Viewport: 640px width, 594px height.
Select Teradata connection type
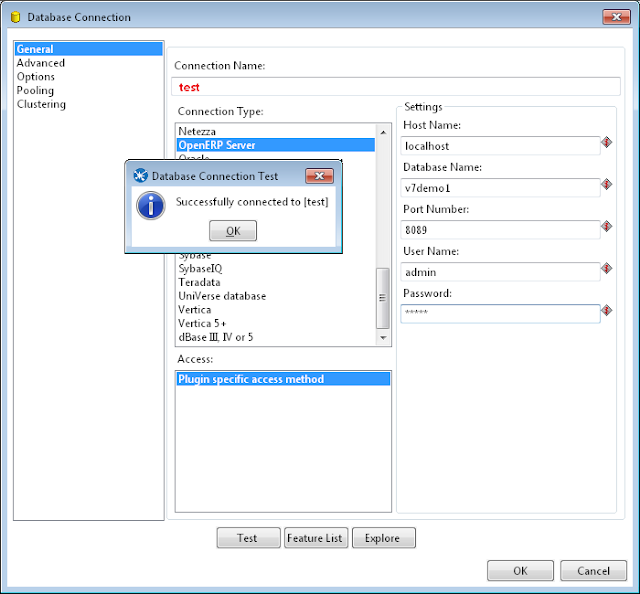(276, 282)
